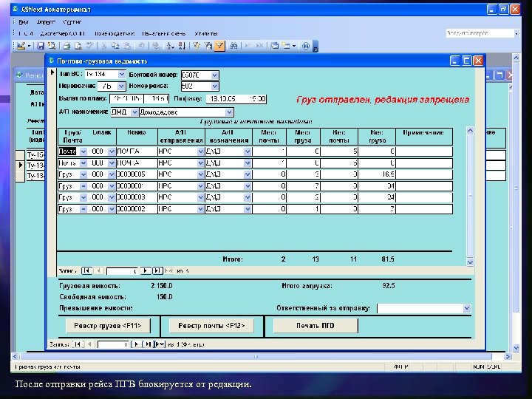This screenshot has height=399, width=532.
Task: Click the cargo list scroll up arrow
Action: tap(470, 131)
